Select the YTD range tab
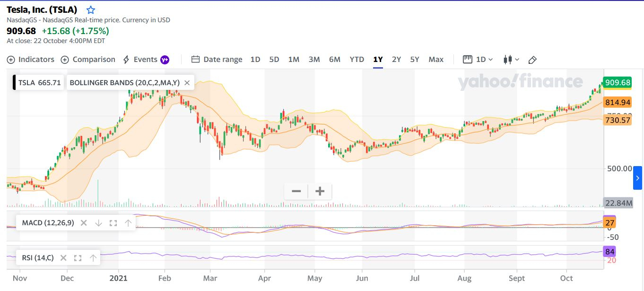The width and height of the screenshot is (644, 291). tap(357, 60)
